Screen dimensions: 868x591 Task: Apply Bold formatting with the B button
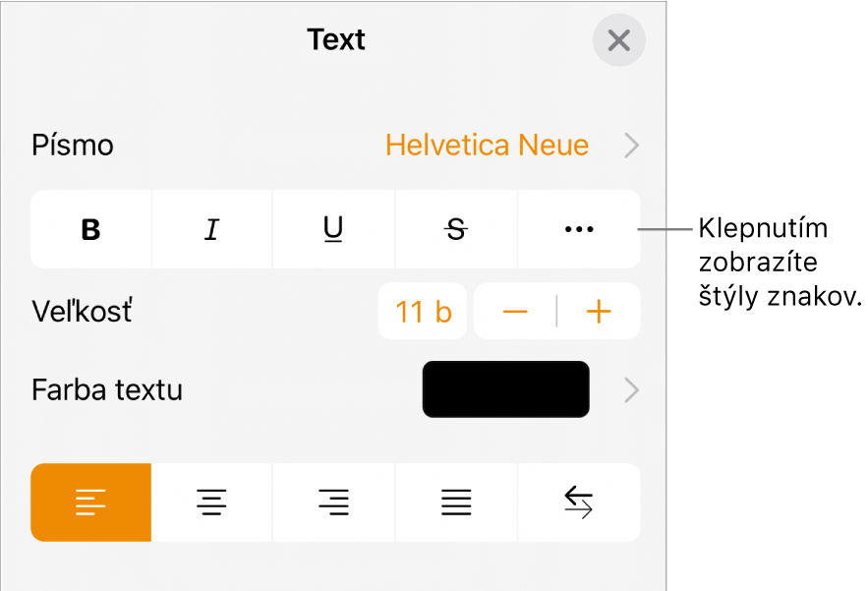(90, 229)
